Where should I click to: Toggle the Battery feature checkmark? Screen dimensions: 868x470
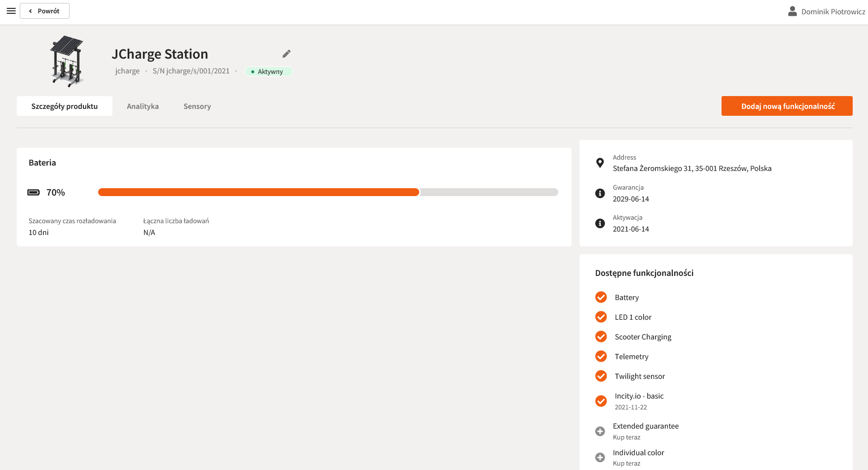pos(601,298)
